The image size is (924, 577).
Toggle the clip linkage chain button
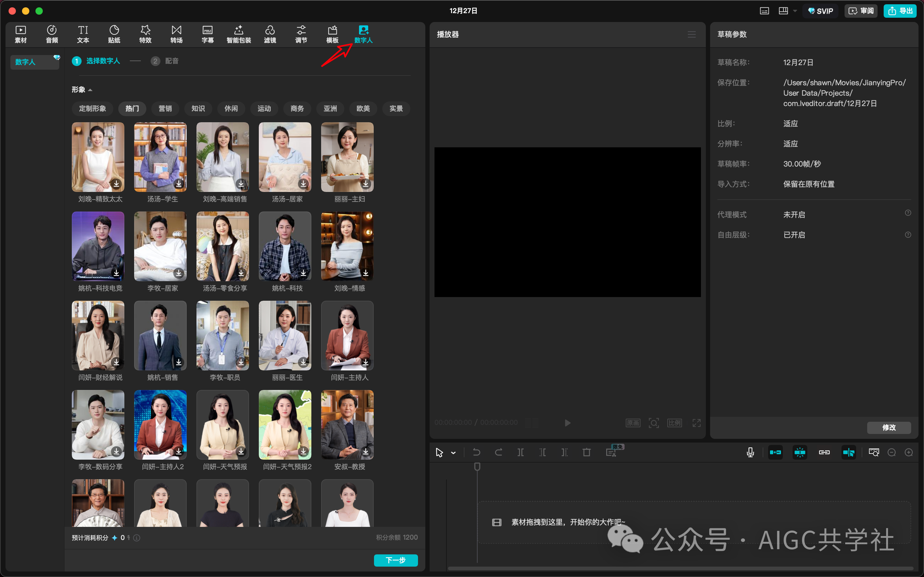(824, 452)
